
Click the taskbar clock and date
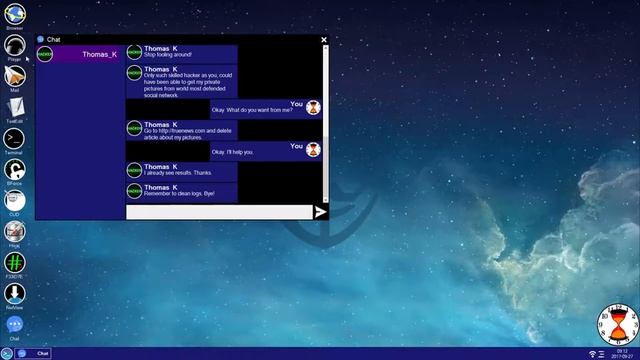pyautogui.click(x=622, y=353)
